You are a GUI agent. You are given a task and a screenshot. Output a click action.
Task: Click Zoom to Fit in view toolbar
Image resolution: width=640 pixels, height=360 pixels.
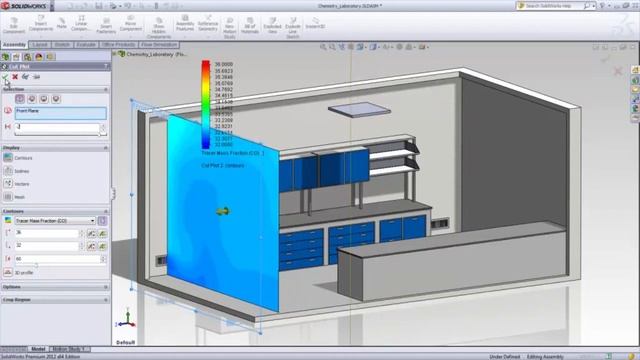click(323, 47)
